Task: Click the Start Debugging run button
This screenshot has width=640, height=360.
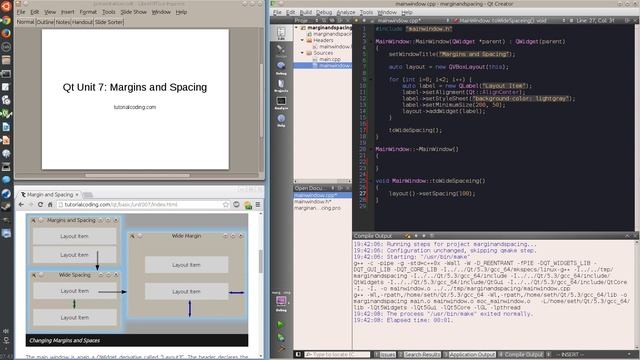Action: pyautogui.click(x=280, y=338)
